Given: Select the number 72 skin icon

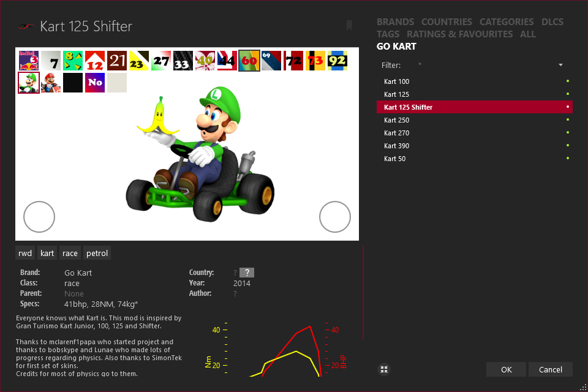Looking at the screenshot, I should coord(293,61).
